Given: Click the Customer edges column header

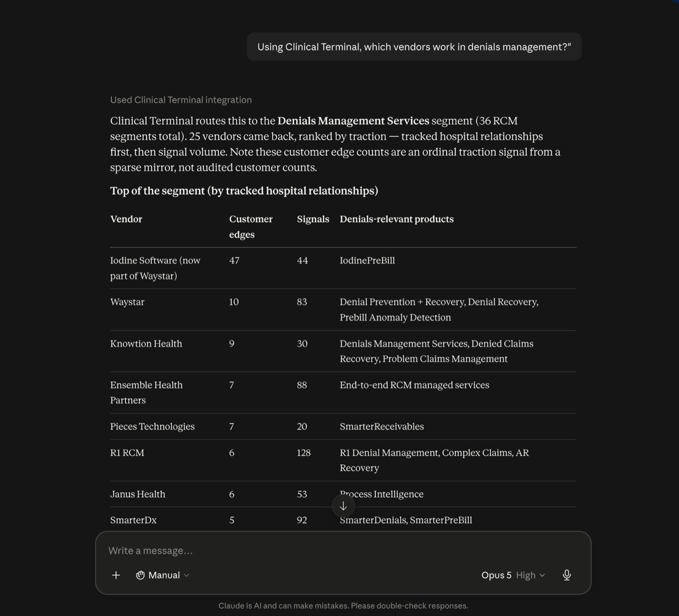Looking at the screenshot, I should click(251, 227).
